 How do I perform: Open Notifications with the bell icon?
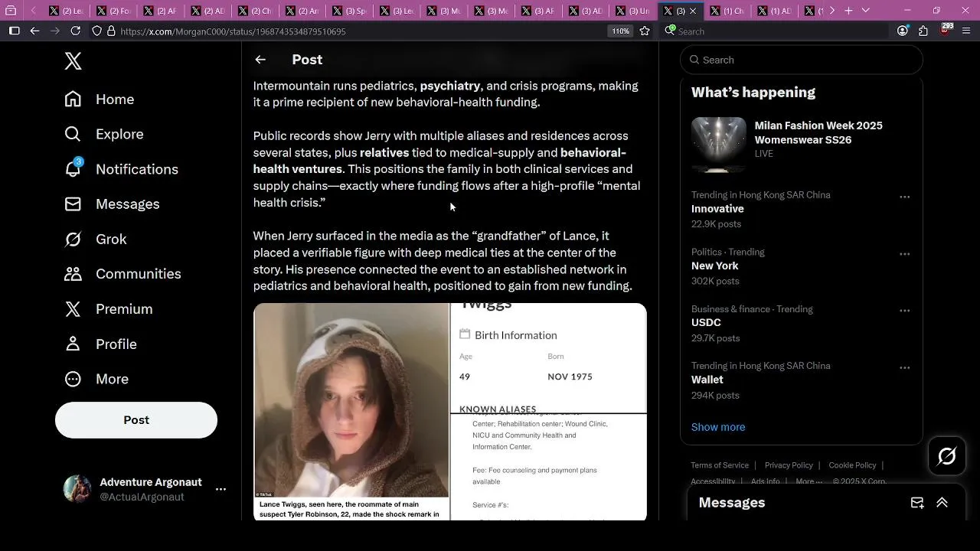click(122, 169)
